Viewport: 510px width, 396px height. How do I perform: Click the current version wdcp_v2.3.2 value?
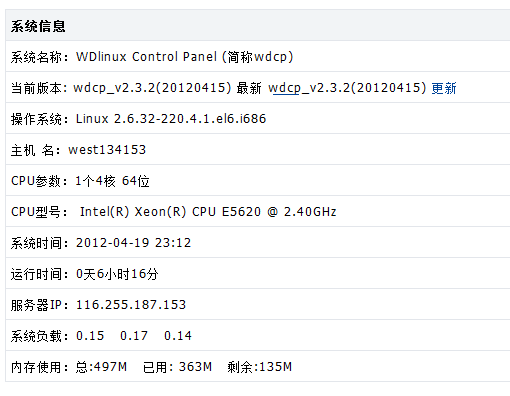click(x=152, y=88)
